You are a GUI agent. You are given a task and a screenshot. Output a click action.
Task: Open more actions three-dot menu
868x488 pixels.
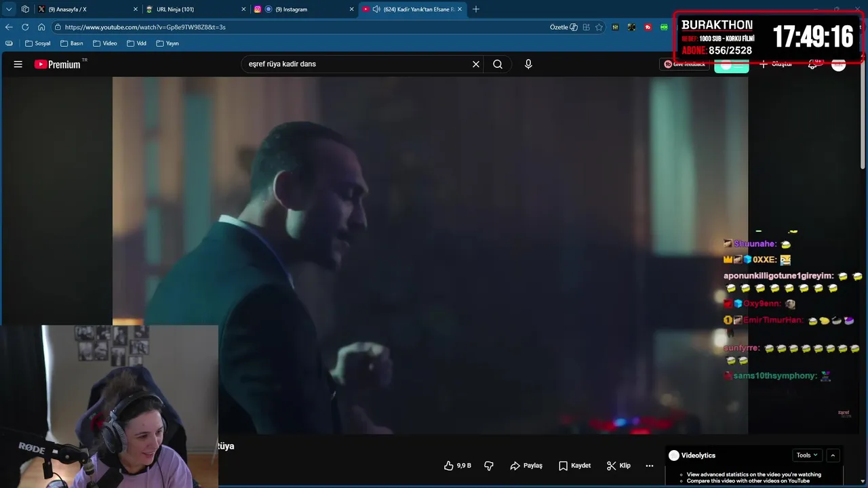pyautogui.click(x=650, y=466)
